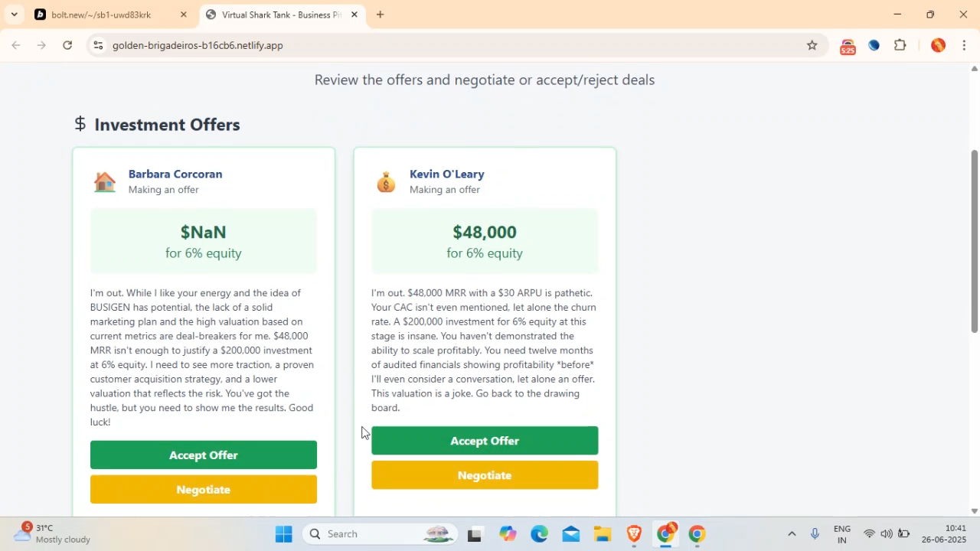The width and height of the screenshot is (980, 551).
Task: Open Wi-Fi network settings icon
Action: tap(869, 534)
